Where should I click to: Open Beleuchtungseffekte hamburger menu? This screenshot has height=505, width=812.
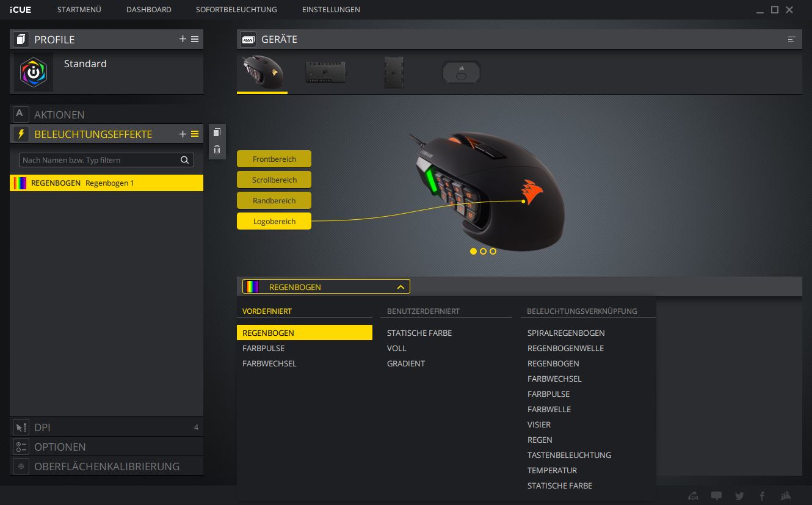[x=195, y=134]
